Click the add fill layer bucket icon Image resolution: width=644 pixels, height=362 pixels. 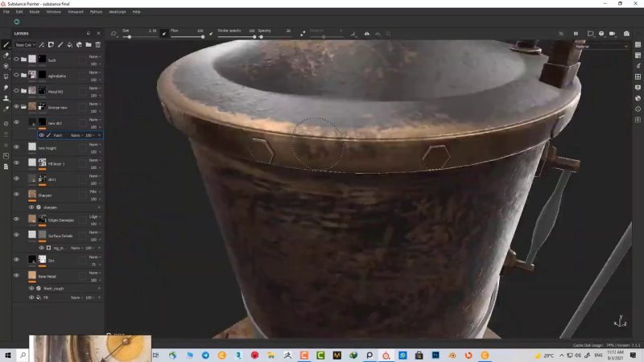69,45
